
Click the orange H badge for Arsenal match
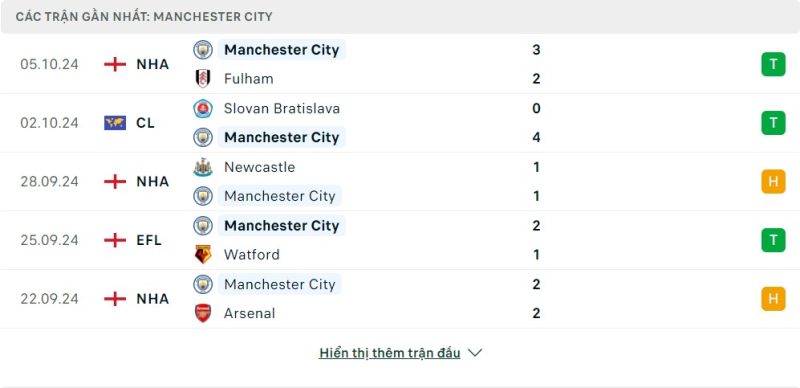(773, 299)
